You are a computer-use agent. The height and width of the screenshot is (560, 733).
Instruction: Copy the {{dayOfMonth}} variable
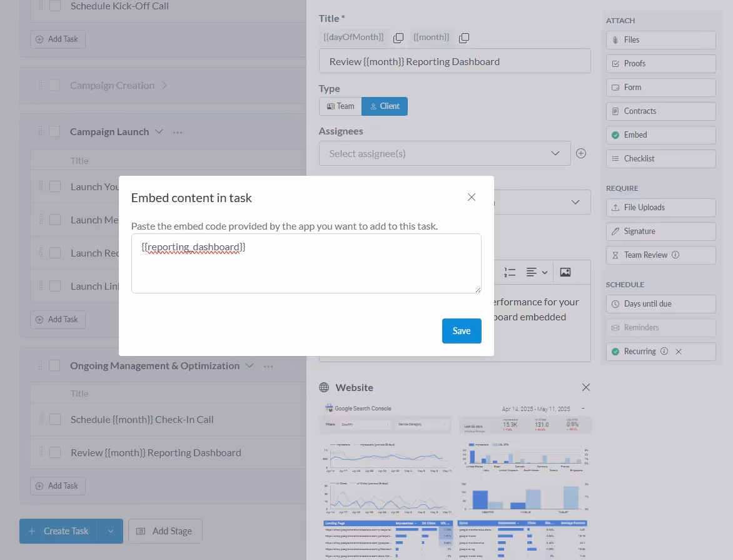pyautogui.click(x=398, y=38)
